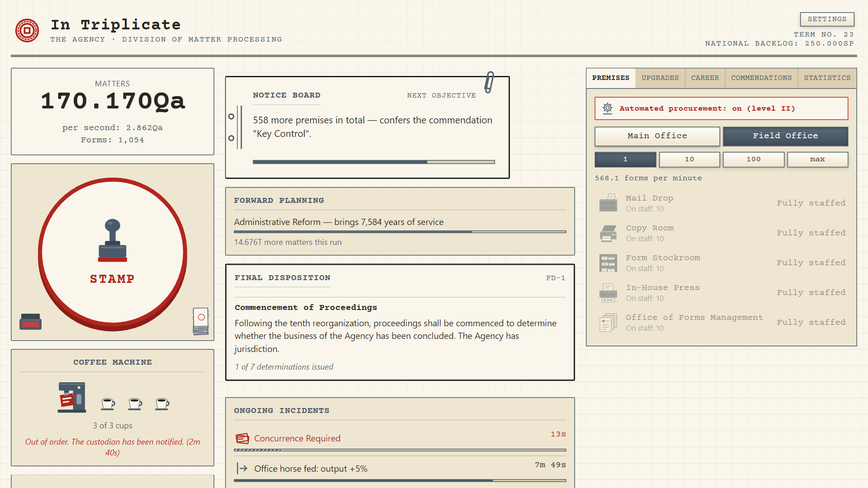Drink the first coffee cup
868x488 pixels.
[108, 404]
